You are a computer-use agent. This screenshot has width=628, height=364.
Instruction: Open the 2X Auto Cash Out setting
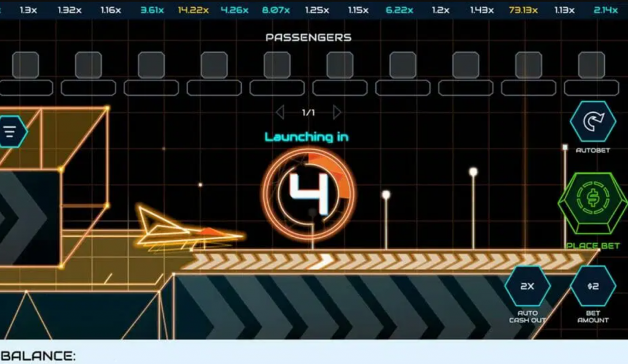click(527, 286)
